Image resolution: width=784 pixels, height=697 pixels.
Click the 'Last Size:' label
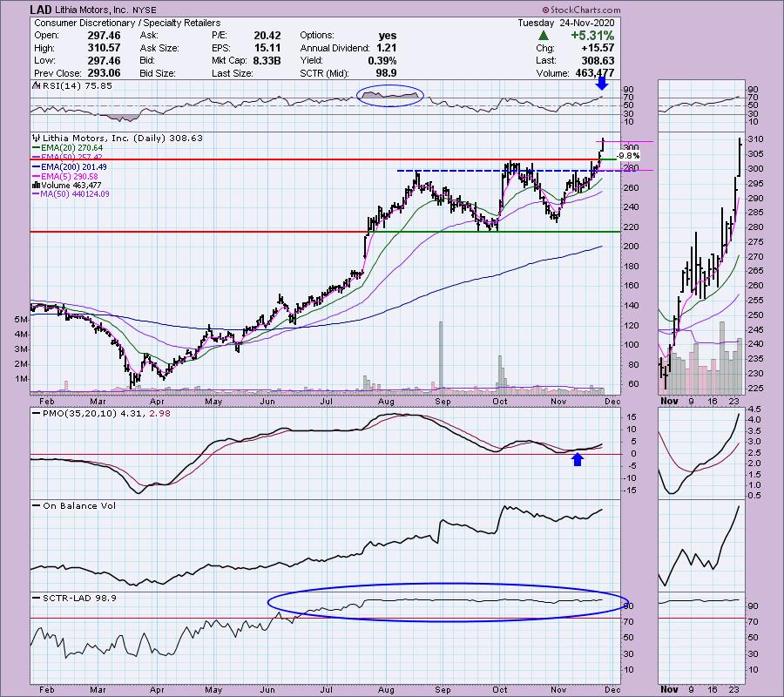[x=232, y=73]
